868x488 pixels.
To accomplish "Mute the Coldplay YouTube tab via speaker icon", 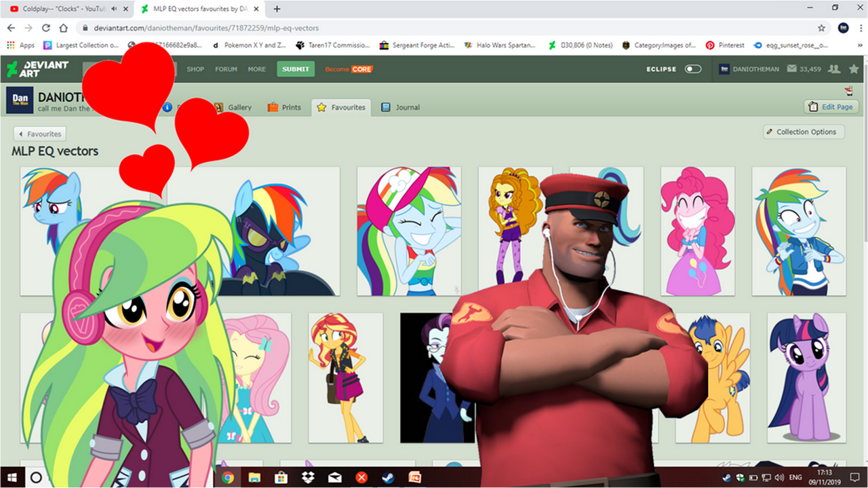I will point(113,9).
